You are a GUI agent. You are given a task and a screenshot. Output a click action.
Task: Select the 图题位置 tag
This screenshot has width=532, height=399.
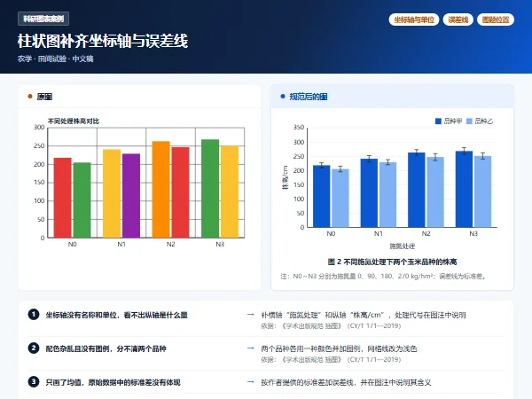tap(496, 20)
